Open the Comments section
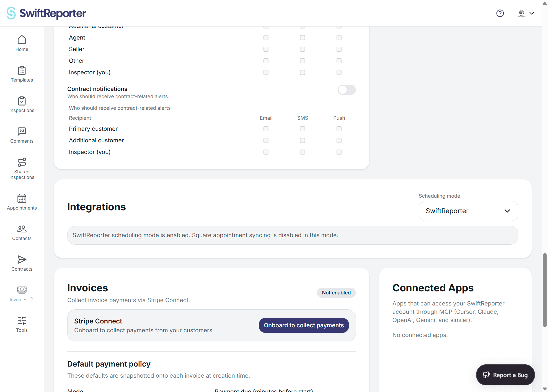The width and height of the screenshot is (548, 392). point(22,135)
